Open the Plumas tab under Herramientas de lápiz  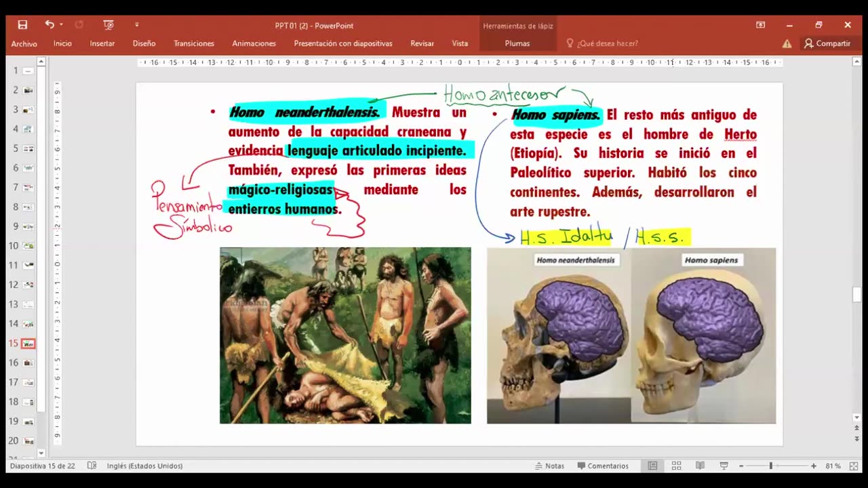(517, 43)
